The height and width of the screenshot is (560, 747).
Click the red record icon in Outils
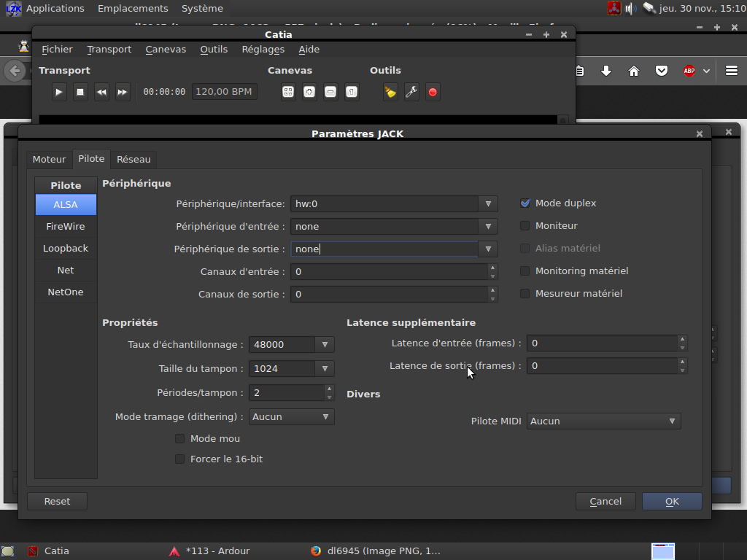(x=433, y=92)
